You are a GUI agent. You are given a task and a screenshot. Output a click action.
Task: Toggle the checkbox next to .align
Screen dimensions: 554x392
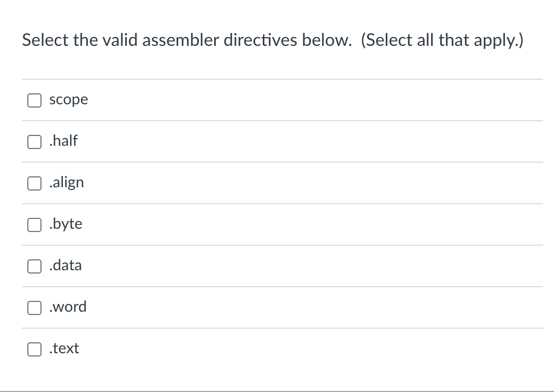(x=34, y=183)
